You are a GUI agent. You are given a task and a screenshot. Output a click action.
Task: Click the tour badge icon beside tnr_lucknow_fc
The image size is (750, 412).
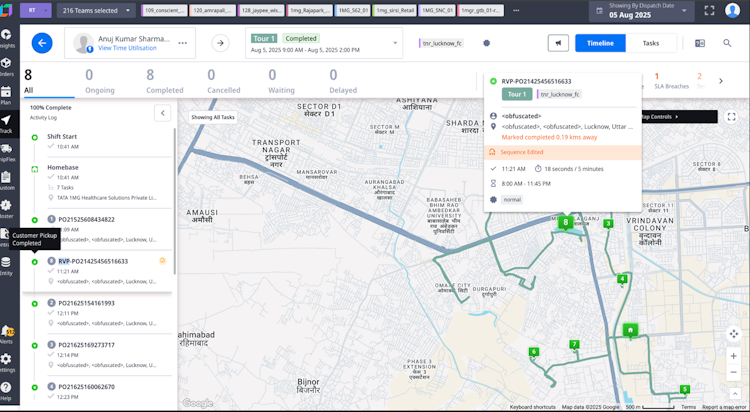click(486, 43)
